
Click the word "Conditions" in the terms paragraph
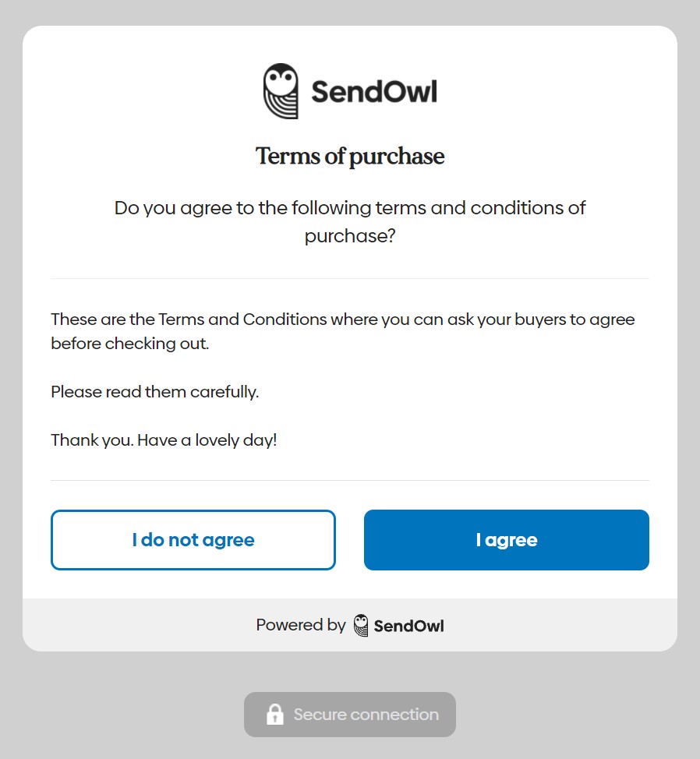285,319
